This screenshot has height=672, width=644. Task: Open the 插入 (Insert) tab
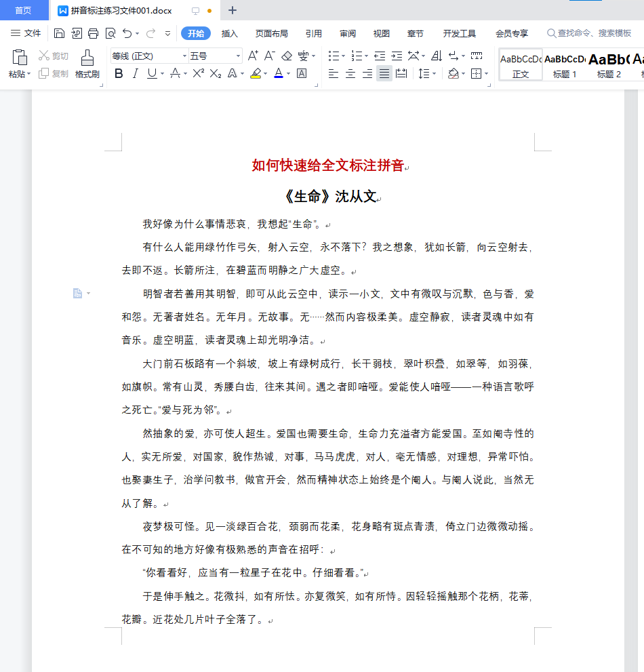point(229,33)
